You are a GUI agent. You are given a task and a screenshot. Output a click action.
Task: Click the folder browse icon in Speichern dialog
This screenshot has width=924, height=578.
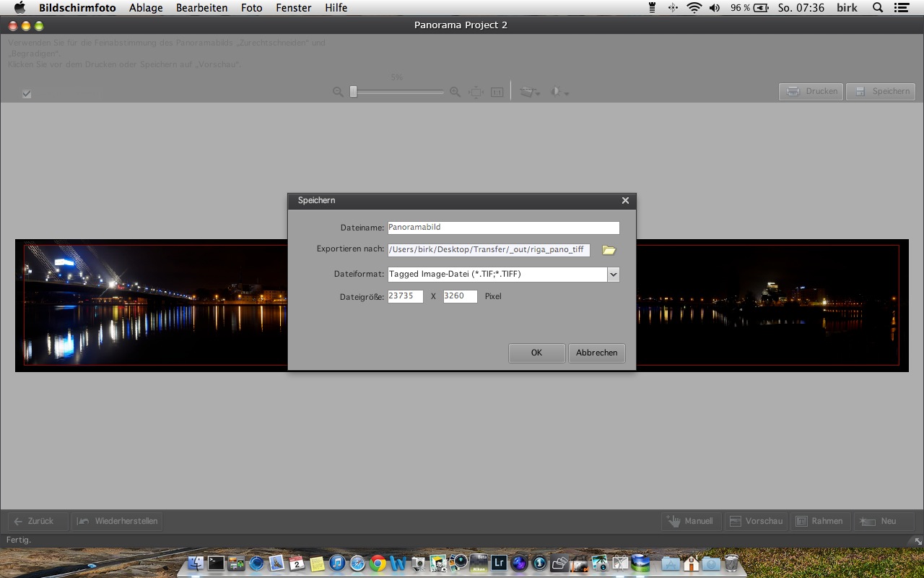(x=609, y=250)
